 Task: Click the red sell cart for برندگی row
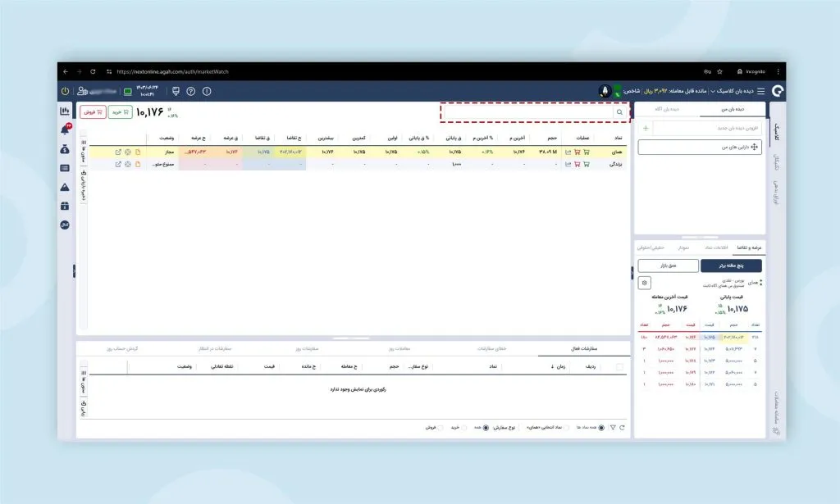[x=577, y=164]
